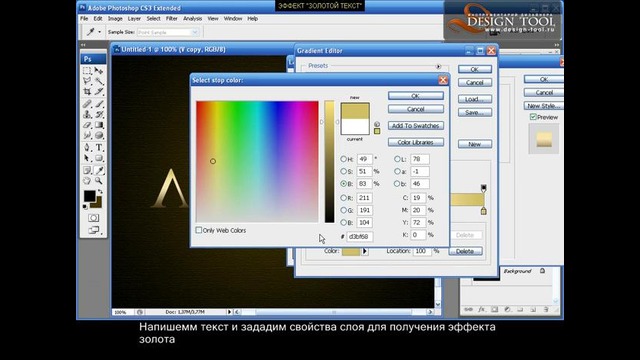The image size is (640, 360).
Task: Open the Layer menu
Action: [134, 19]
